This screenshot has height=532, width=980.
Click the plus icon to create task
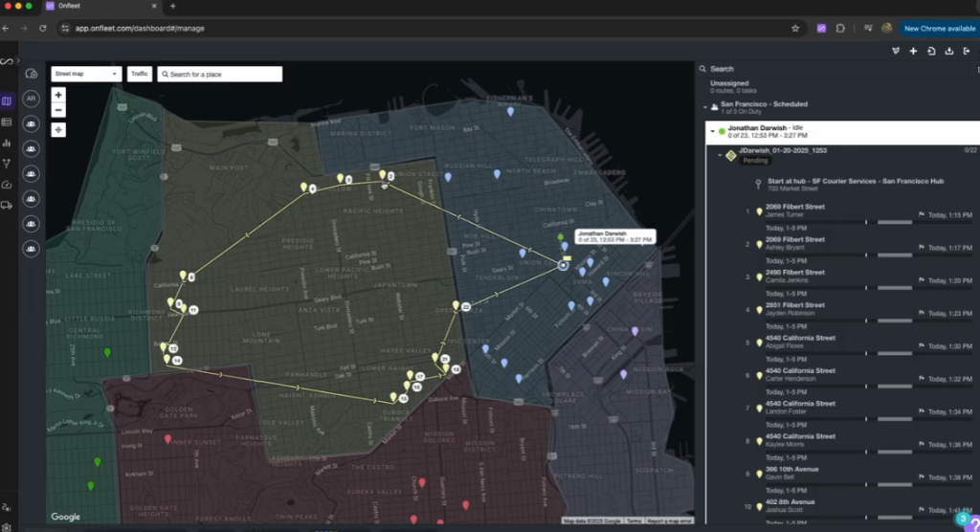click(913, 52)
